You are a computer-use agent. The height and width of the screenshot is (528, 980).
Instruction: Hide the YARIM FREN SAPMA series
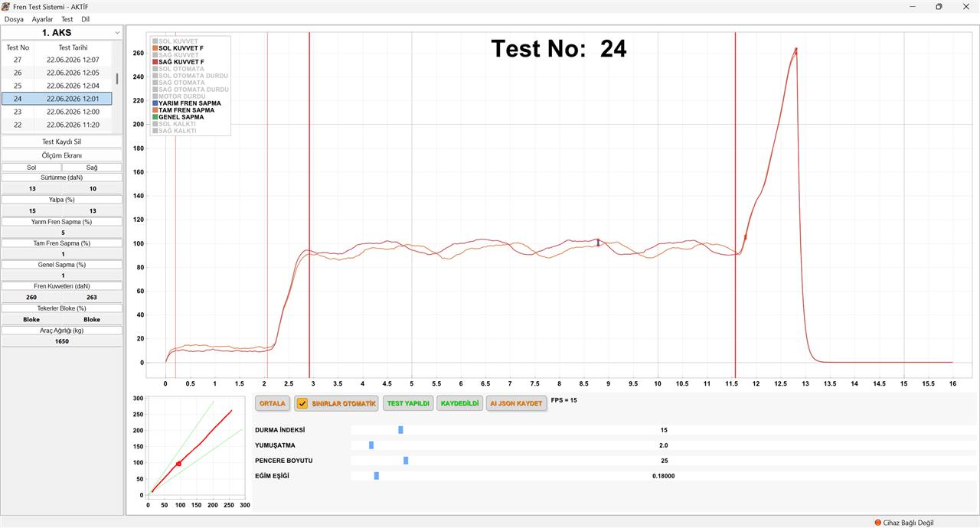186,103
